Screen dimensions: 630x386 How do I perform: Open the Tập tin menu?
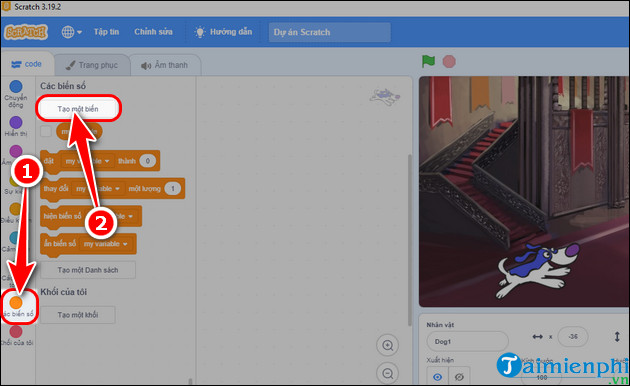pos(106,32)
